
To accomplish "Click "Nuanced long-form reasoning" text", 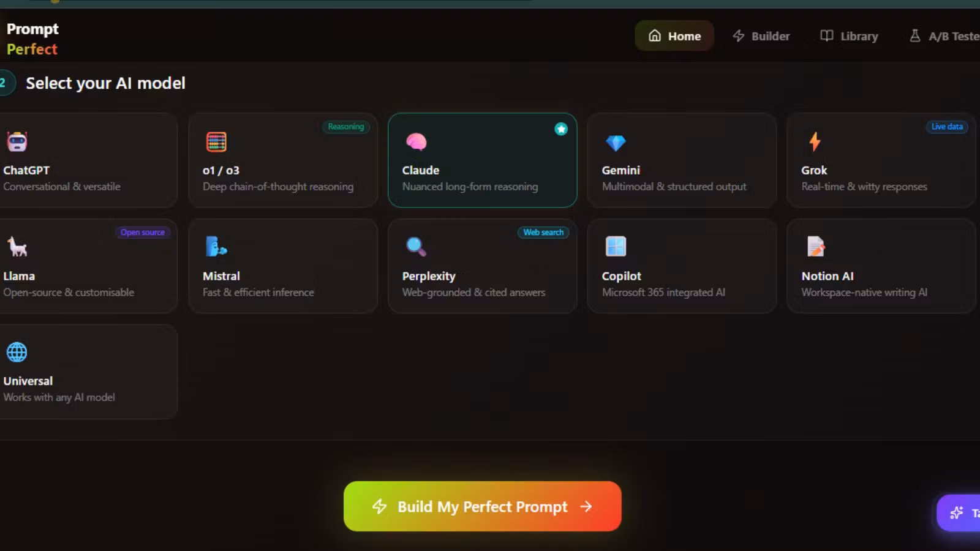I will [470, 187].
